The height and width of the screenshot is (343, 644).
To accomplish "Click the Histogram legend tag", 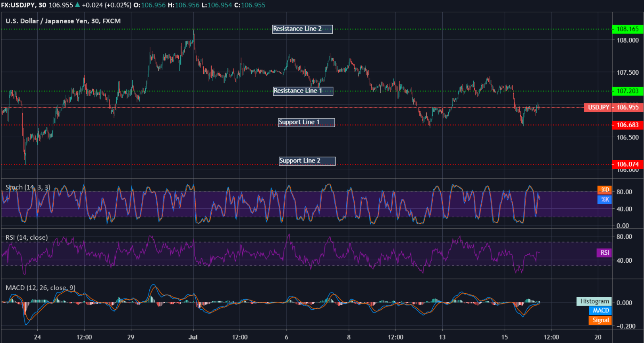I will coord(594,301).
